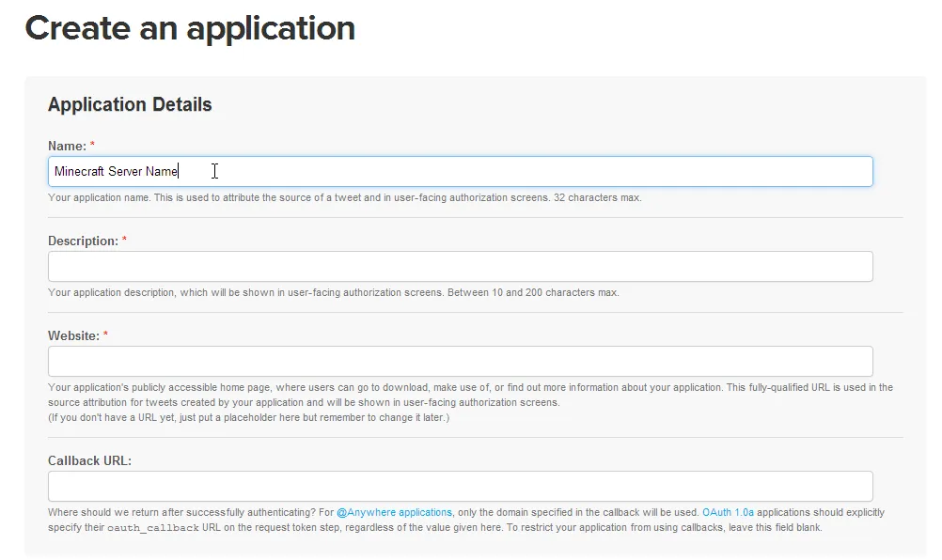Open the @Anywhere applications link
This screenshot has height=560, width=942.
[394, 513]
